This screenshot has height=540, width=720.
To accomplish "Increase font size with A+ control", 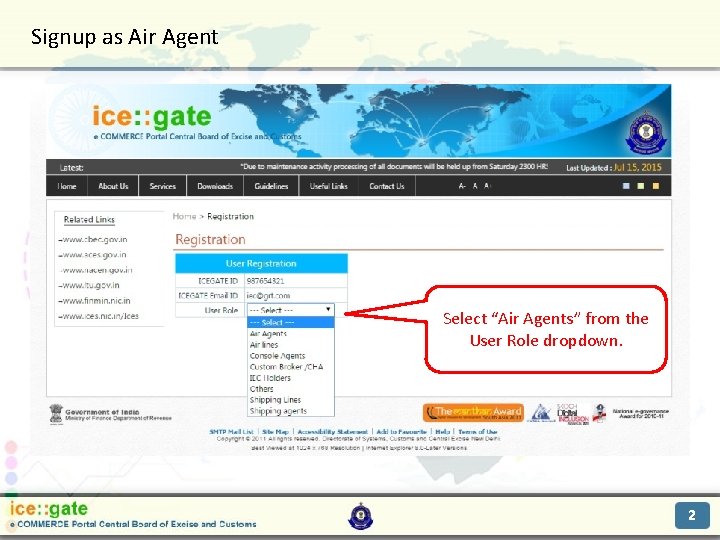I will [x=488, y=186].
